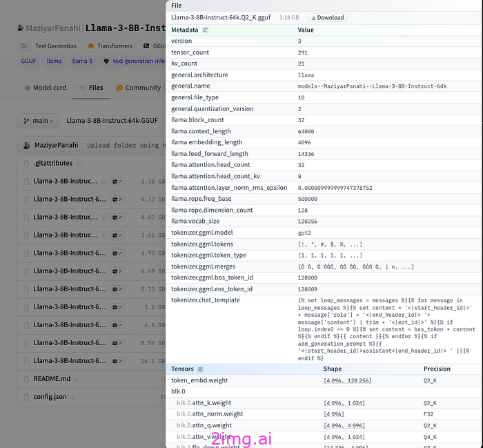
Task: Open the 16.1 GB Llama-3-8B-Instruct file
Action: coord(70,361)
